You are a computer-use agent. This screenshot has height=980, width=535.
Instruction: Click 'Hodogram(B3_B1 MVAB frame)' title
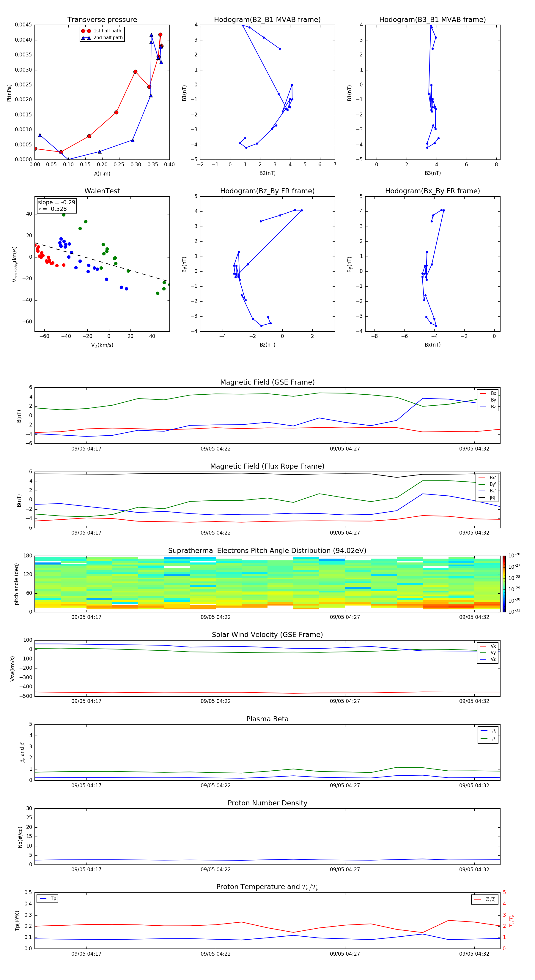432,20
